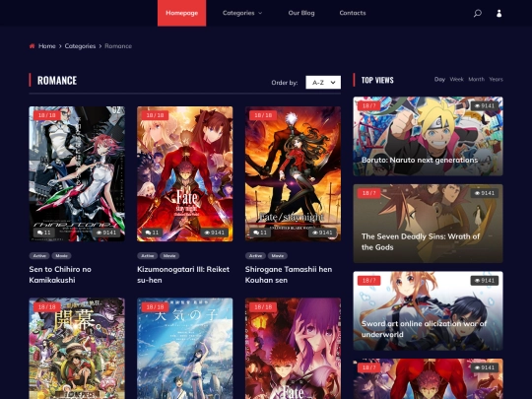The width and height of the screenshot is (532, 399).
Task: Click episode badge on Sword Art Online card
Action: [369, 281]
